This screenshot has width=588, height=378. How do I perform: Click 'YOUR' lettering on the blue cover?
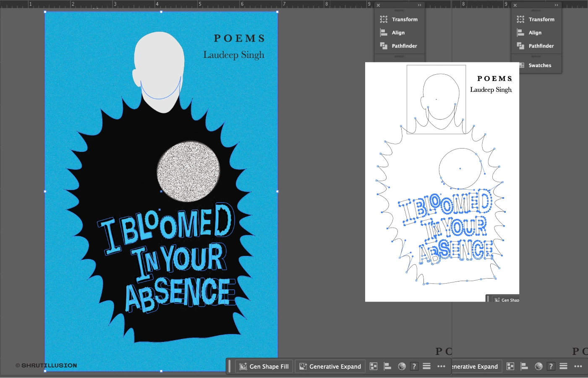click(x=193, y=257)
